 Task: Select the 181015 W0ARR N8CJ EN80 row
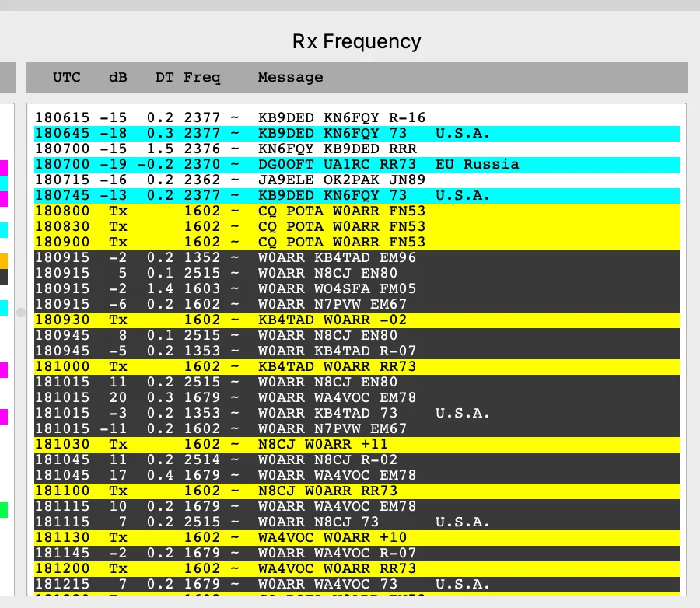[357, 383]
